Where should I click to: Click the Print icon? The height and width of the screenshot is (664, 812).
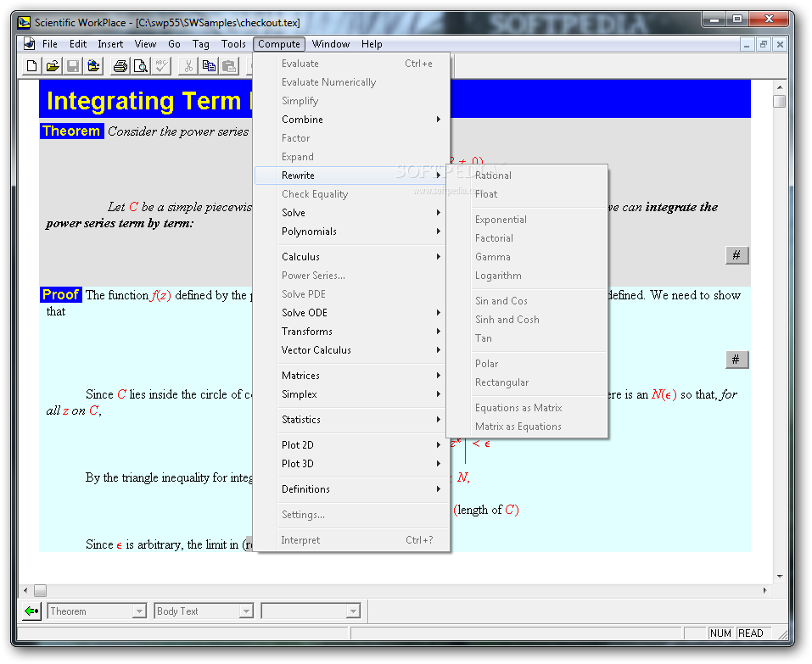(120, 66)
